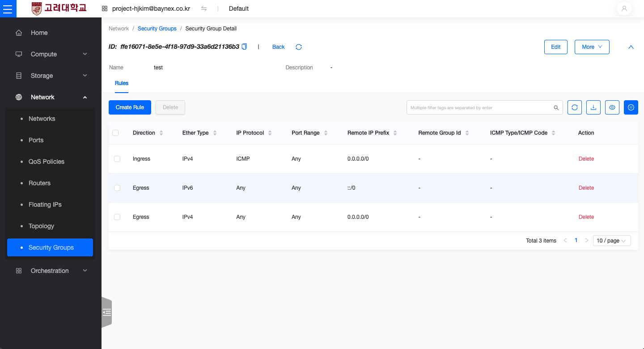This screenshot has height=349, width=644.
Task: Open the 10 / page size dropdown
Action: point(612,241)
